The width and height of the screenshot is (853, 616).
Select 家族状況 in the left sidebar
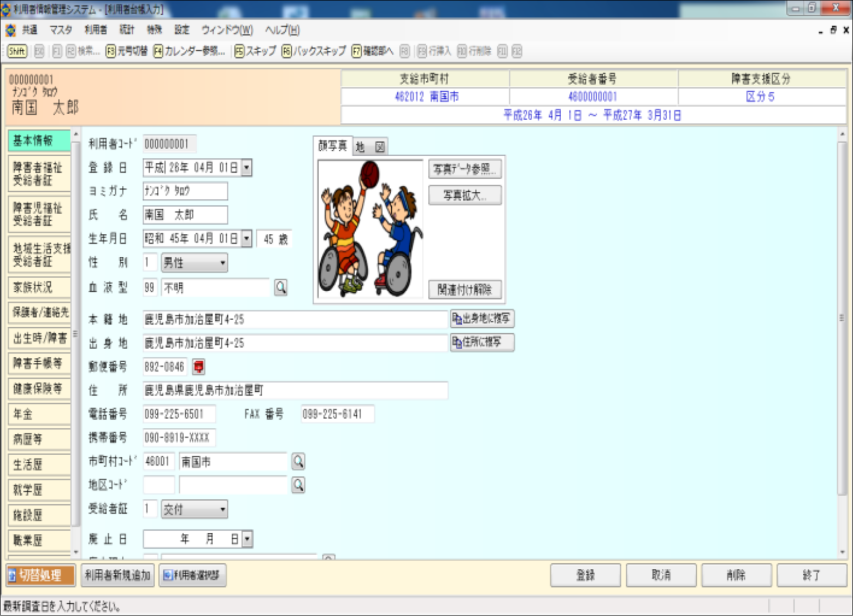(x=39, y=287)
